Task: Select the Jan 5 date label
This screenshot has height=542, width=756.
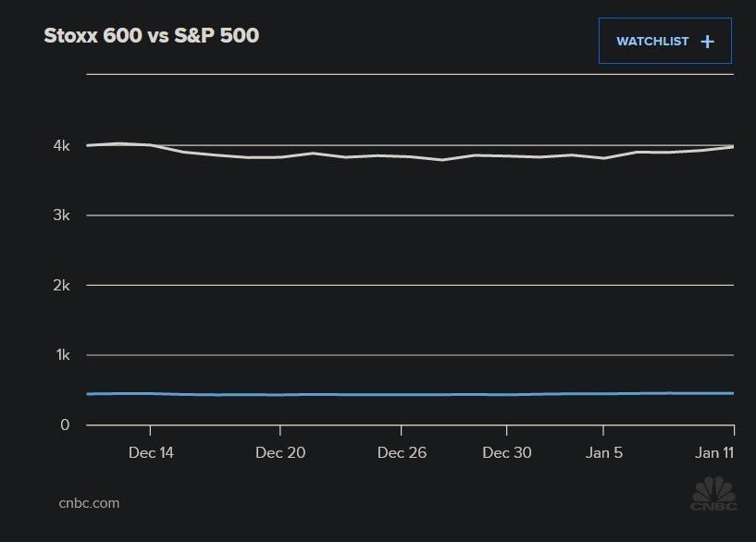Action: click(603, 452)
